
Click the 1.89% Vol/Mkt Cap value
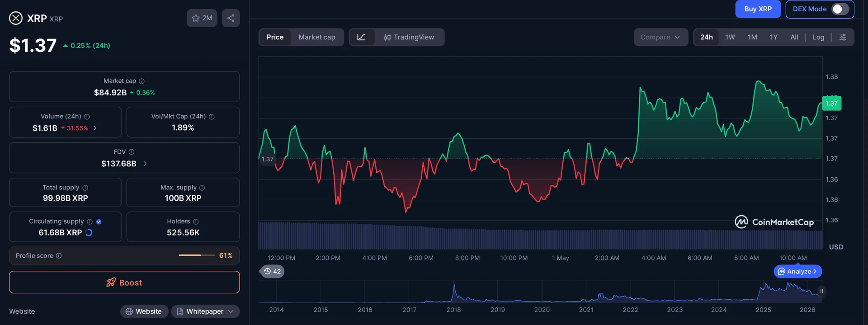[x=183, y=128]
